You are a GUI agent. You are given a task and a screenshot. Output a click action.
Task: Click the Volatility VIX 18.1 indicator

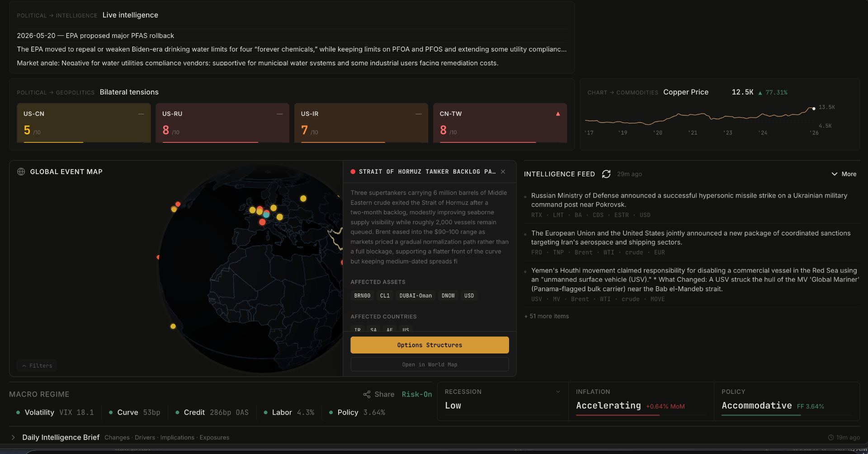(55, 412)
